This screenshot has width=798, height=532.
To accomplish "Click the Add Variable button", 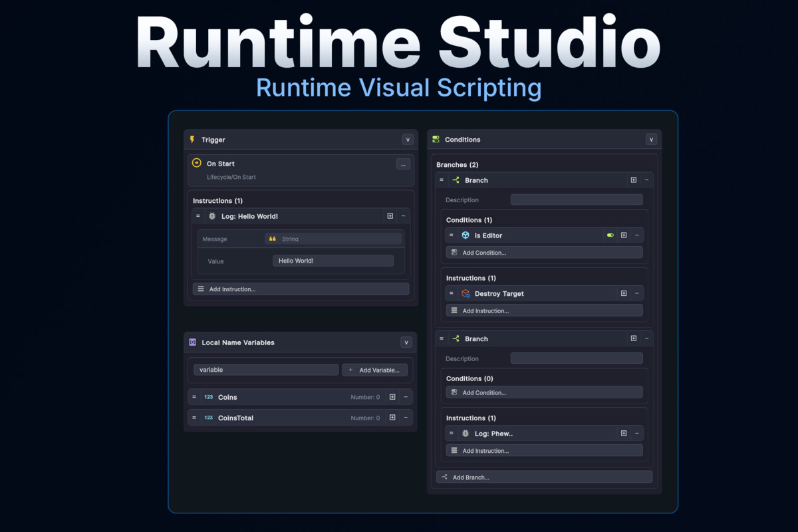I will pos(375,370).
